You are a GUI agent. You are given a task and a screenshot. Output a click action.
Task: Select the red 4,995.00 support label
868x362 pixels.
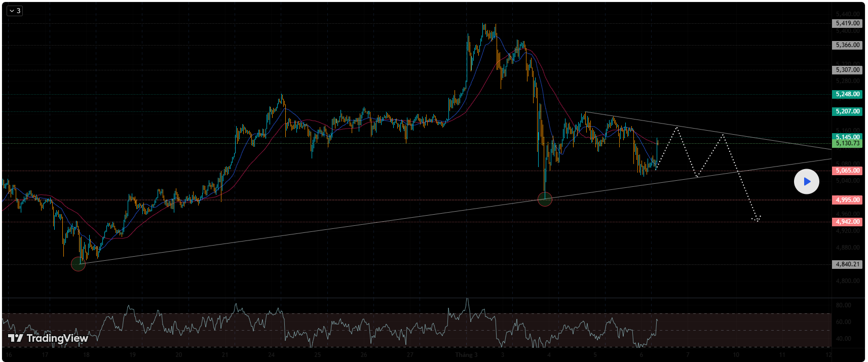tap(847, 200)
